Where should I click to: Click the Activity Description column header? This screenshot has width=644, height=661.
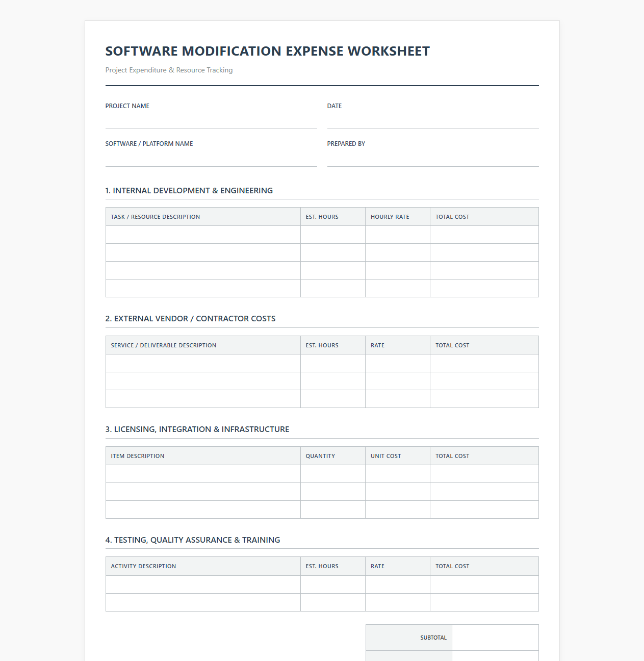tap(203, 566)
